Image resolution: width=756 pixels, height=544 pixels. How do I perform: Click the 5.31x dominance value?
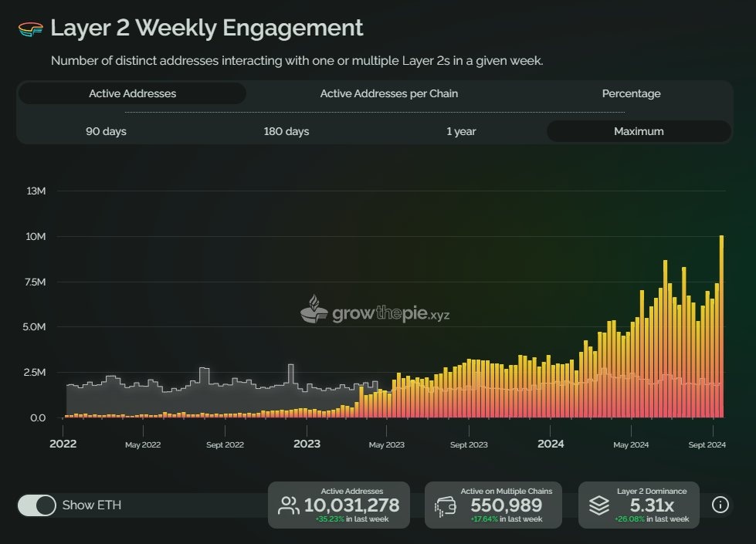click(x=652, y=505)
